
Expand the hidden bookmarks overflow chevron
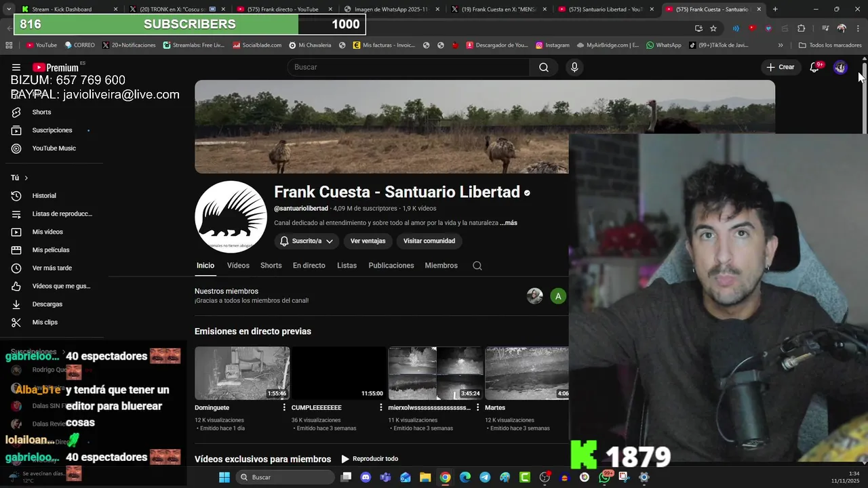(781, 45)
